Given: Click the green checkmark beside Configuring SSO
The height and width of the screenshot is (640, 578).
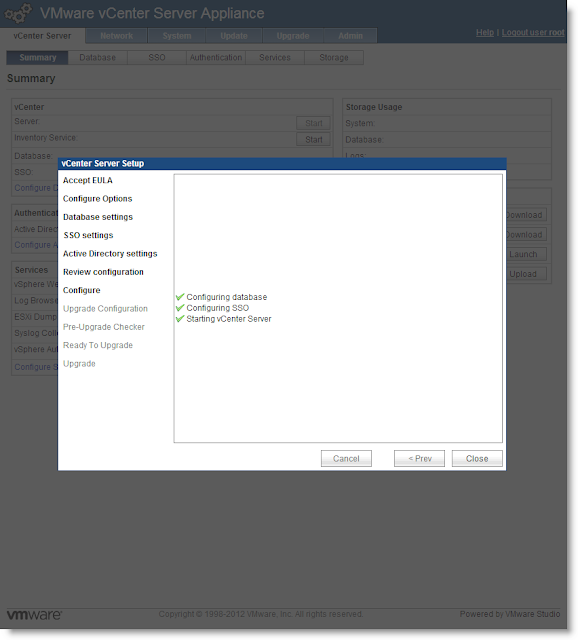Looking at the screenshot, I should pyautogui.click(x=180, y=308).
